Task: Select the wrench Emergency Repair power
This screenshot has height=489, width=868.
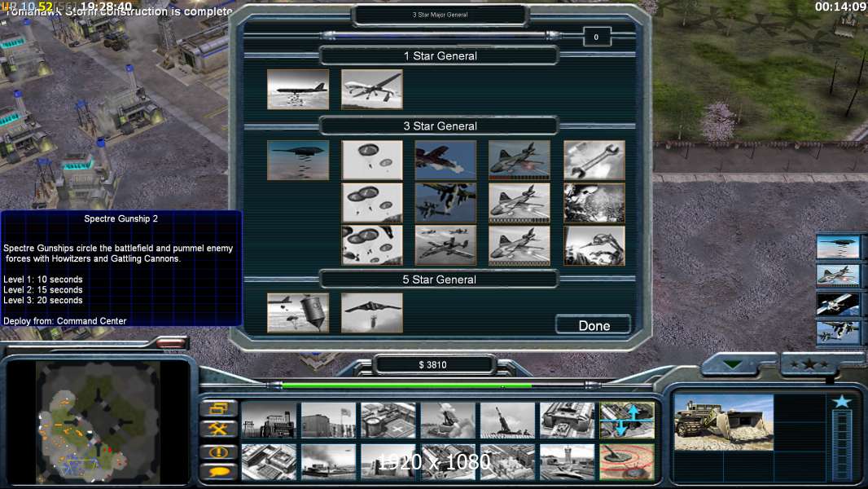Action: coord(594,160)
